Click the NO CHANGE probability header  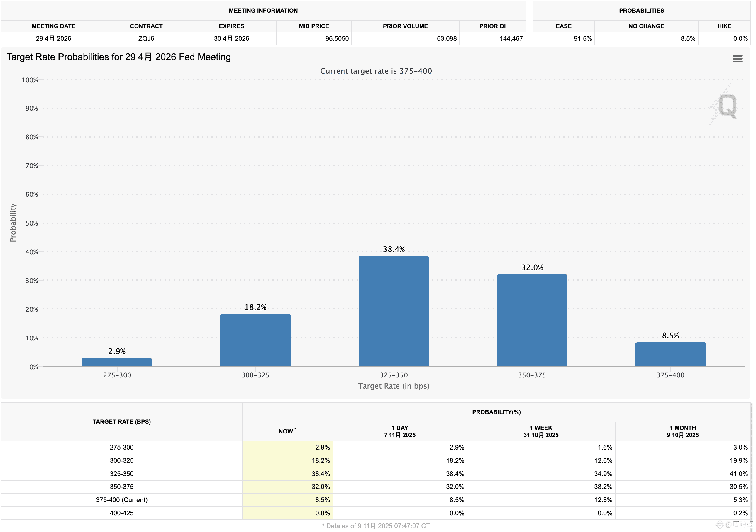646,26
